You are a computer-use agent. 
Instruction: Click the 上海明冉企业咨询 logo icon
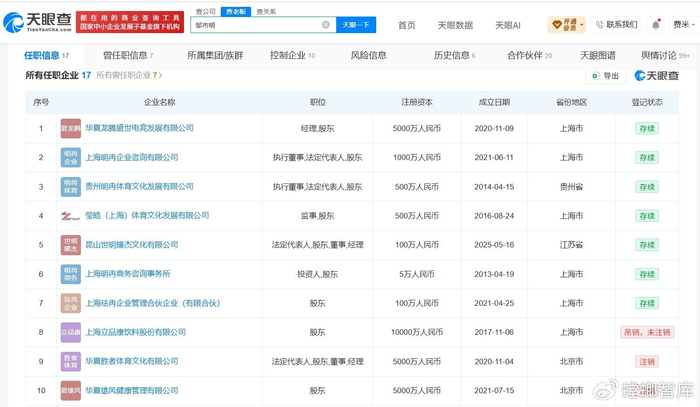pyautogui.click(x=71, y=157)
